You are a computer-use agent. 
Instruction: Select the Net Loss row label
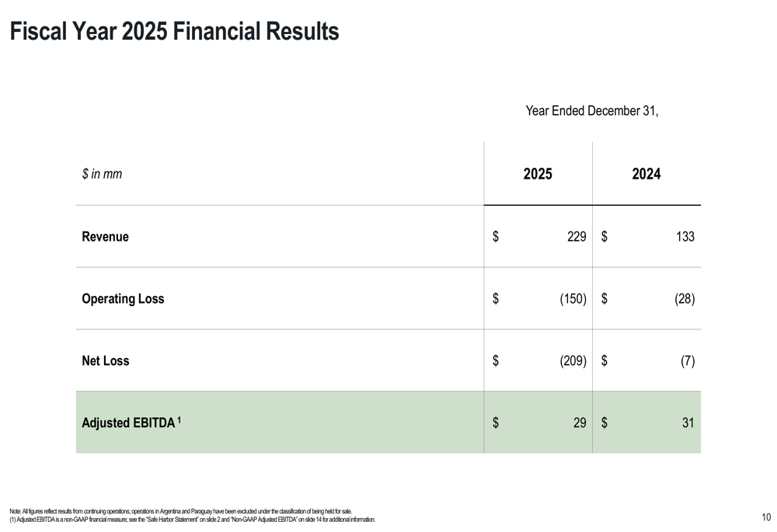(x=106, y=361)
